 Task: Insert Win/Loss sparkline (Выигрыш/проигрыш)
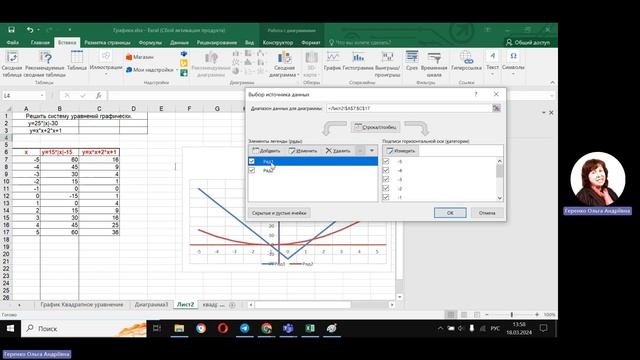(387, 64)
